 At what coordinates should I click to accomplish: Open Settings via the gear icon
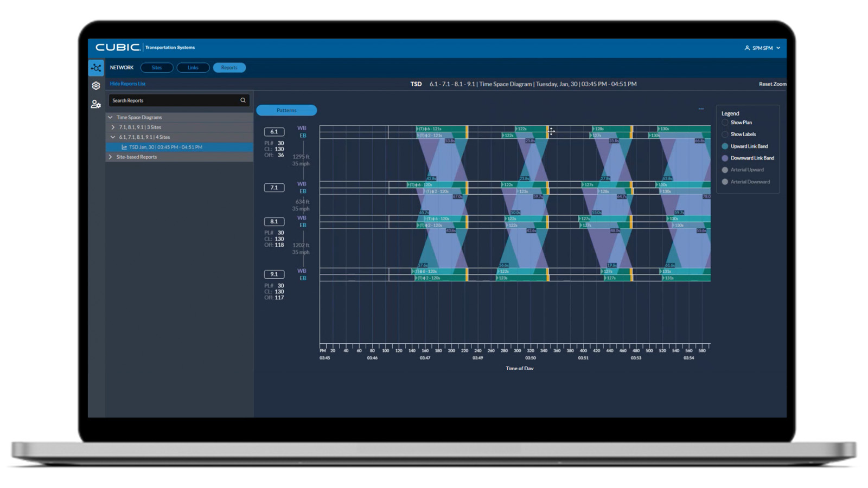click(x=96, y=86)
